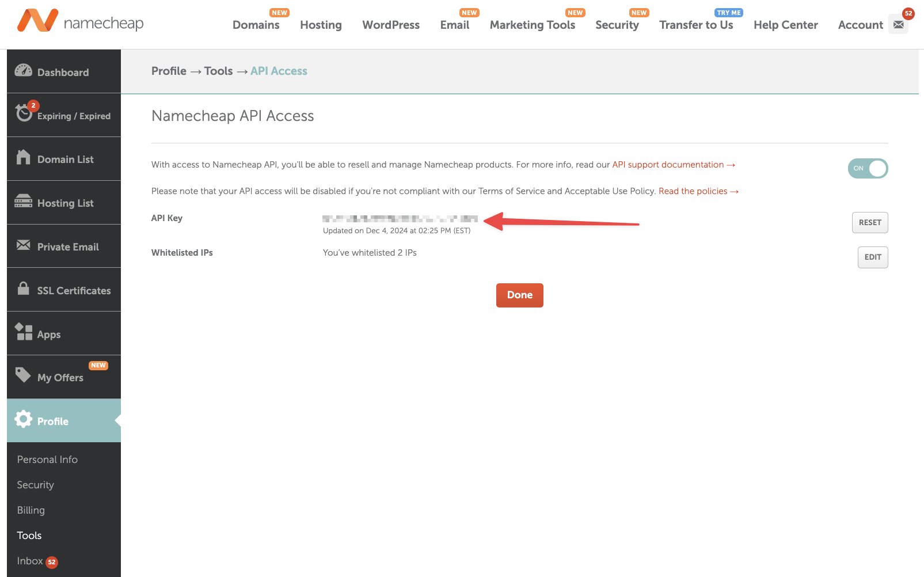Click the My Offers tag icon
This screenshot has width=924, height=577.
click(23, 375)
